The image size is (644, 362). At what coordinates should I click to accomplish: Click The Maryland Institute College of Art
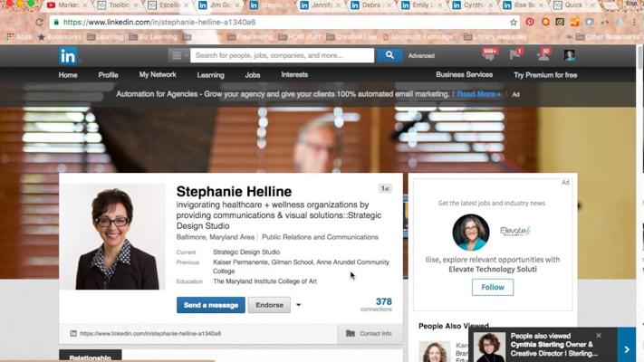[264, 281]
